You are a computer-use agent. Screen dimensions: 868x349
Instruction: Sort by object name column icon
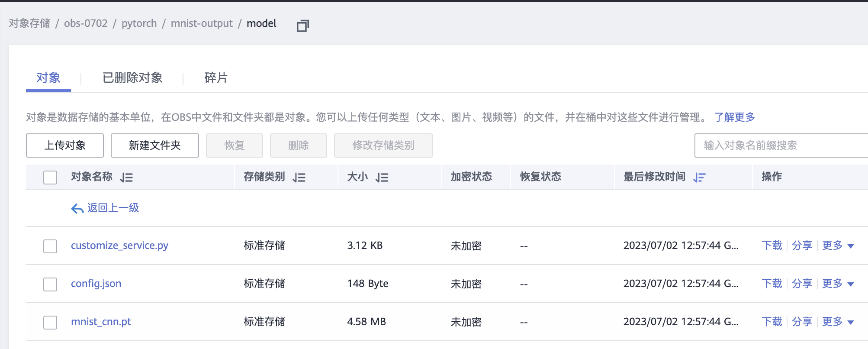[127, 177]
